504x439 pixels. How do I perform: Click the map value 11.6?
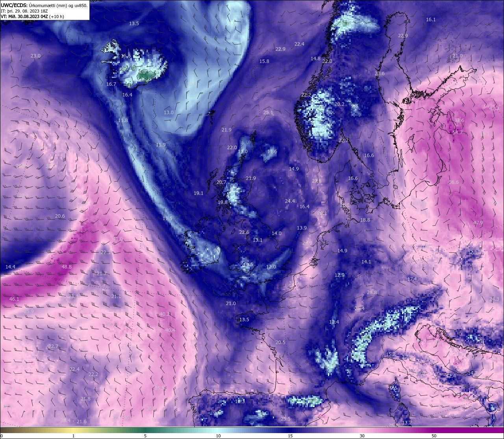(x=272, y=152)
